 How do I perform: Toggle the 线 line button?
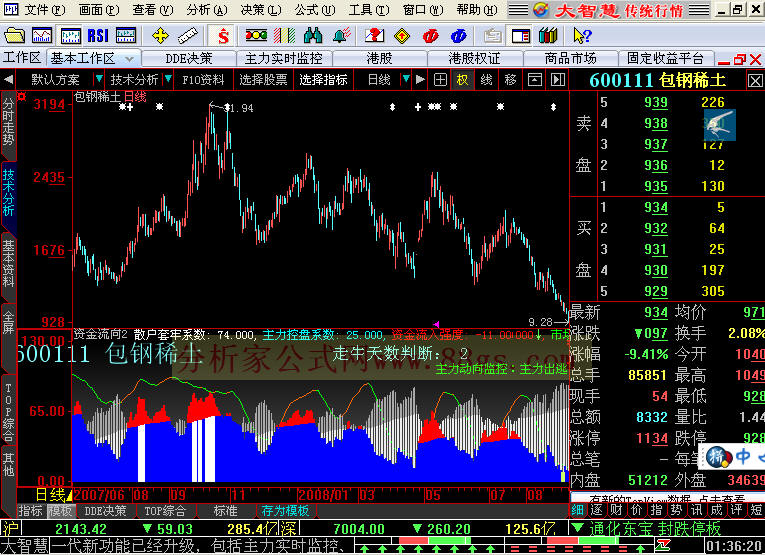click(486, 79)
